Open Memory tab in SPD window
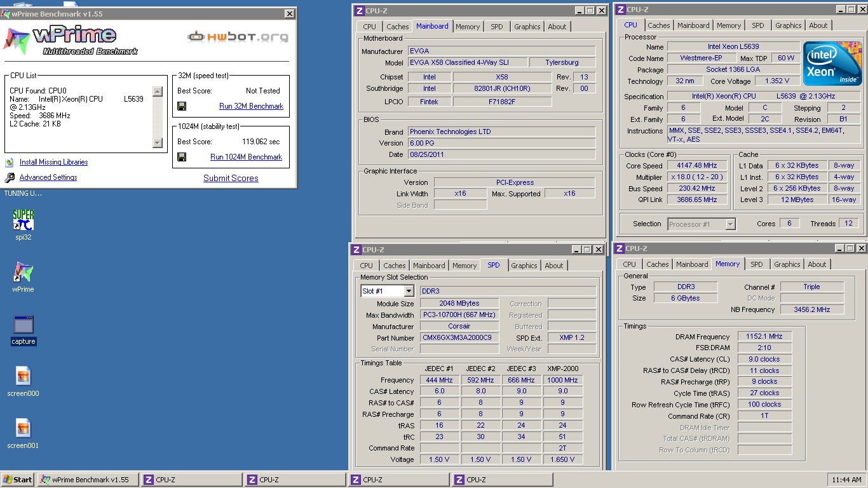Viewport: 868px width, 488px height. coord(465,266)
